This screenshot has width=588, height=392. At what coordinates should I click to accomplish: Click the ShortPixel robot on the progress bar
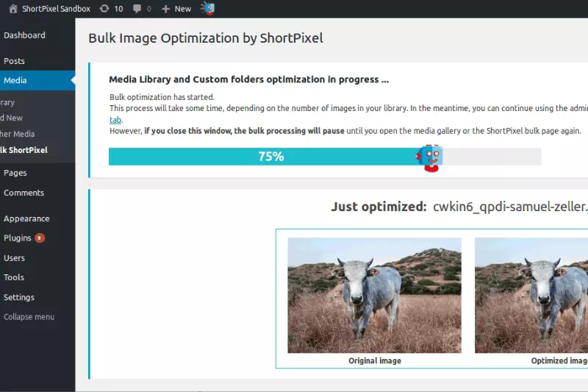point(430,158)
